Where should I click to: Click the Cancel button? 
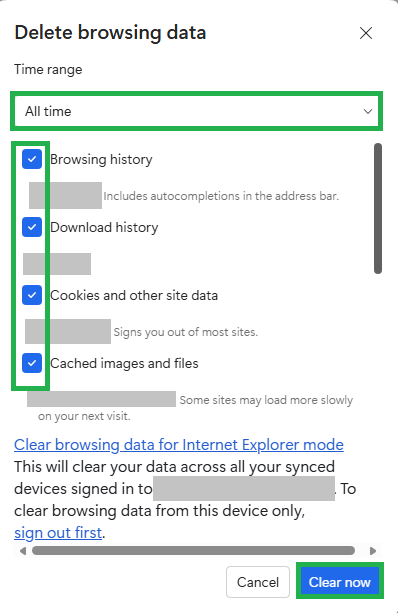(258, 582)
